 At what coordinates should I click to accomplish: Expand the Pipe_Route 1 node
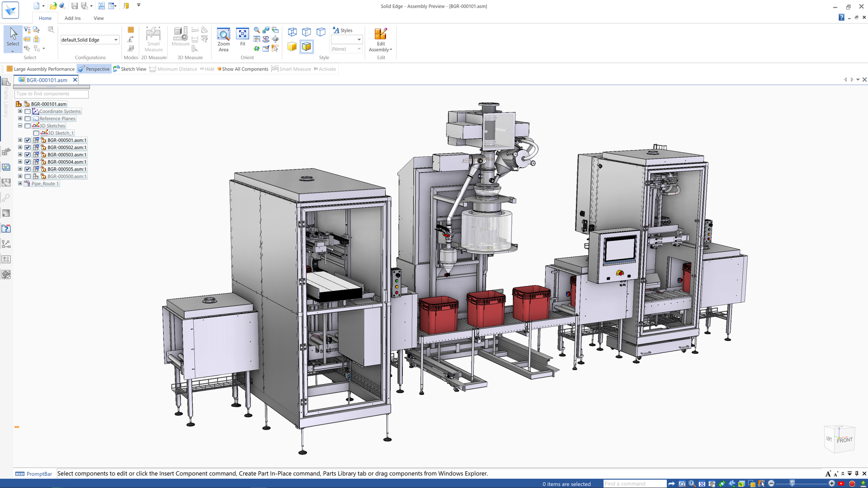point(20,183)
